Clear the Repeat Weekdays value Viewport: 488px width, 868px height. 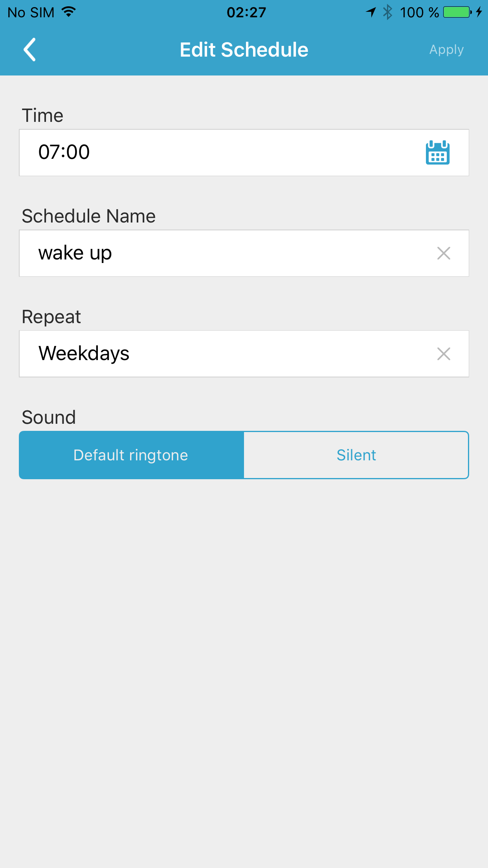pyautogui.click(x=444, y=354)
